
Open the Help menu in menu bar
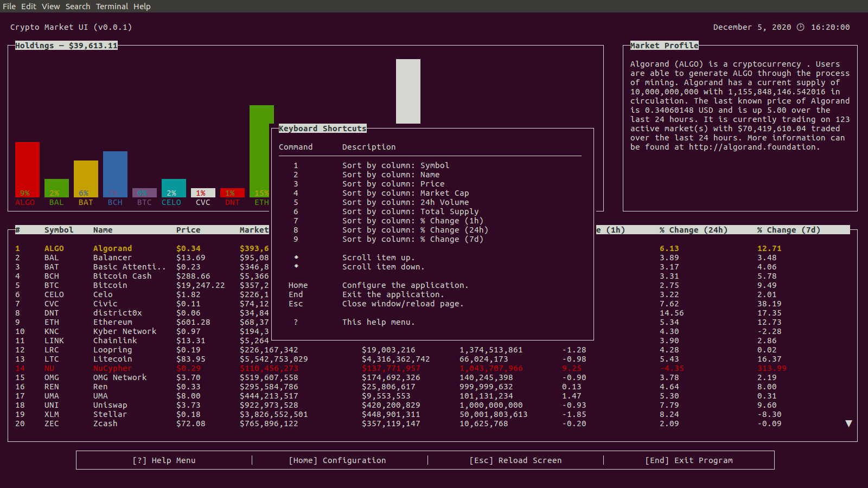(x=142, y=7)
